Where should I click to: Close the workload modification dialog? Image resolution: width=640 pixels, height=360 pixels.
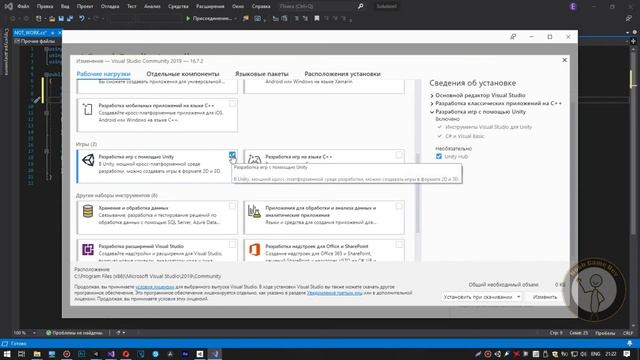coord(564,60)
